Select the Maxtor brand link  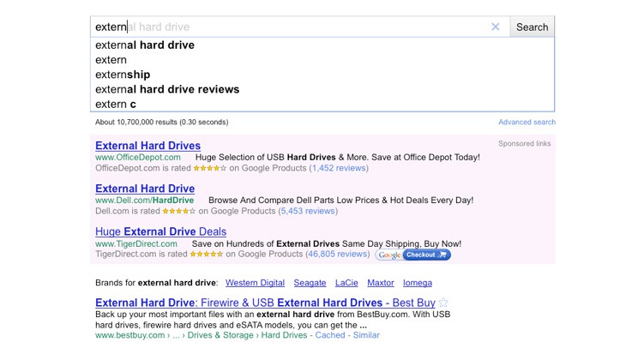point(381,283)
